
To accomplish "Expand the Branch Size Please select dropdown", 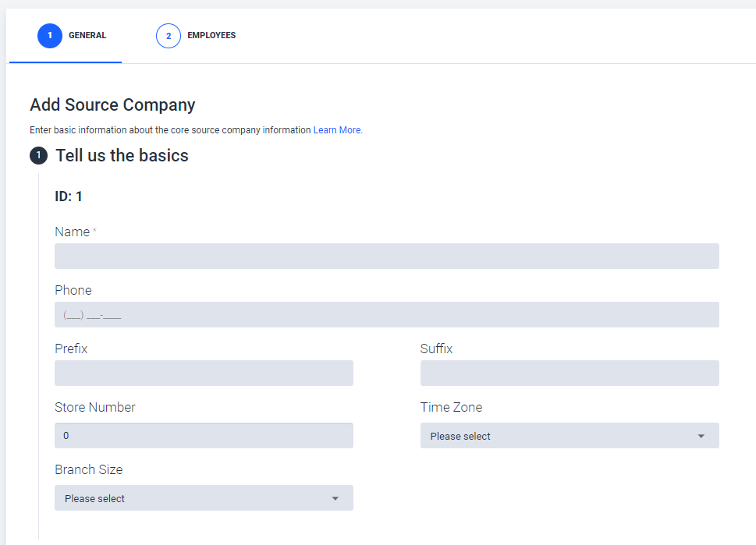I will pos(204,497).
